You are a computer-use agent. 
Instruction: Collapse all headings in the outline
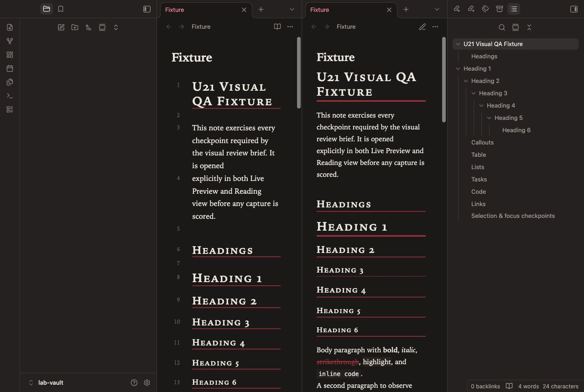point(529,27)
